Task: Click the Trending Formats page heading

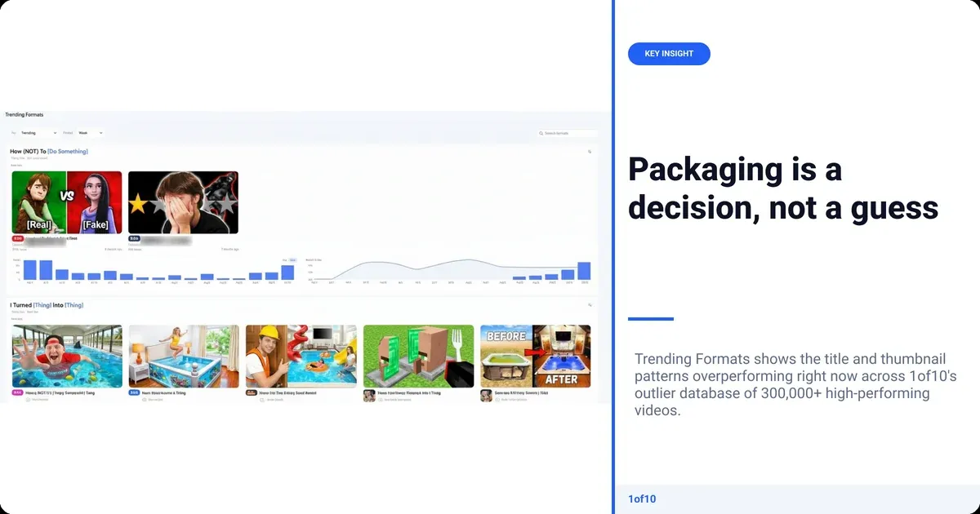Action: click(24, 115)
